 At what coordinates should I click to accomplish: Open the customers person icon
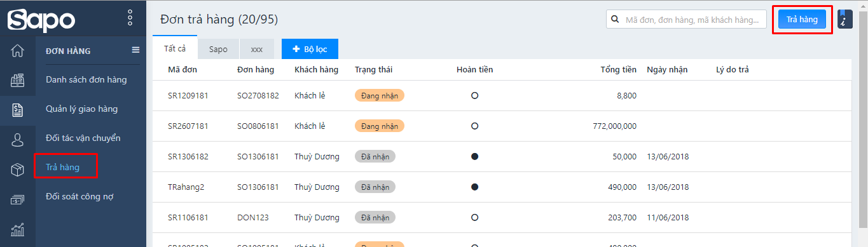(x=18, y=140)
